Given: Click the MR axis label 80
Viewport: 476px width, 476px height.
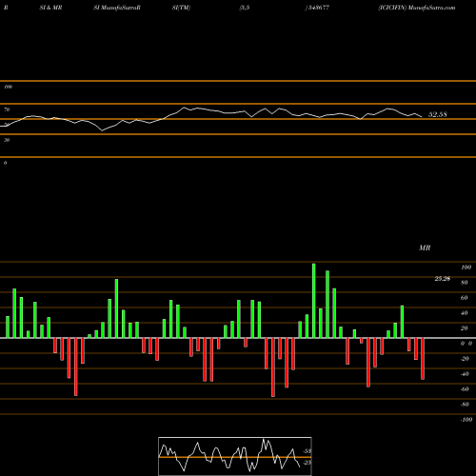Looking at the screenshot, I should click(x=465, y=283).
